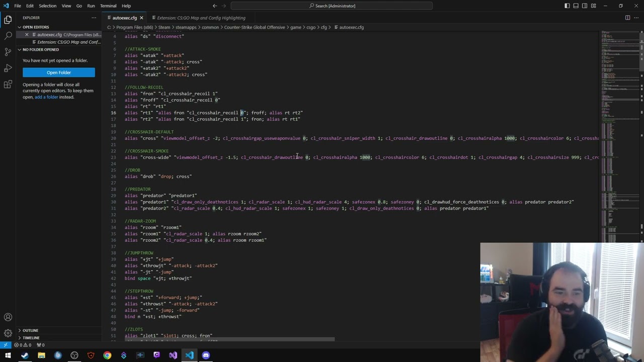The width and height of the screenshot is (644, 362).
Task: Toggle the secondary side bar layout icon
Action: [585, 6]
